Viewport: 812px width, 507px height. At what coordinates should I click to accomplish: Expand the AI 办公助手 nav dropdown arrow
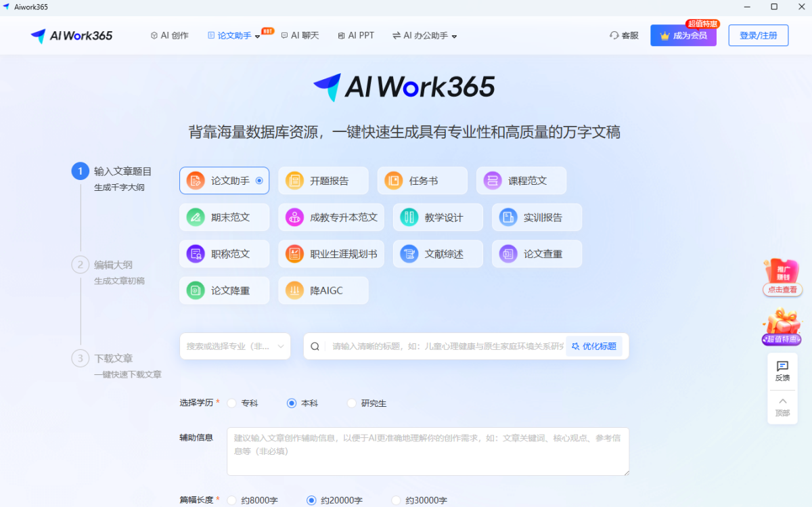[x=454, y=37]
